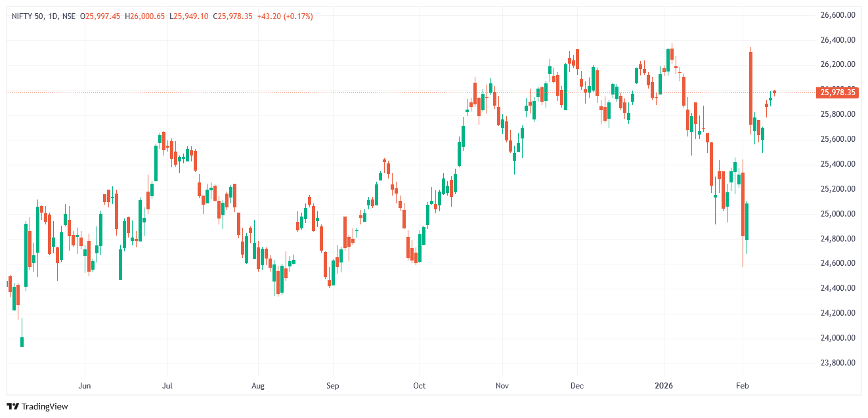Click the 24,400.00 price axis label
Screen dimensions: 868x418
tap(837, 288)
